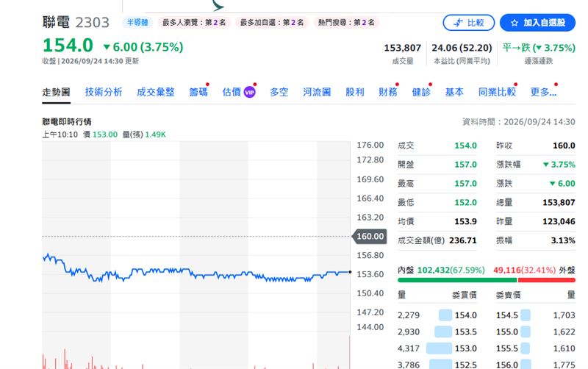Click the 24.06 (52.20) 本益比 figure
The image size is (588, 369).
462,48
